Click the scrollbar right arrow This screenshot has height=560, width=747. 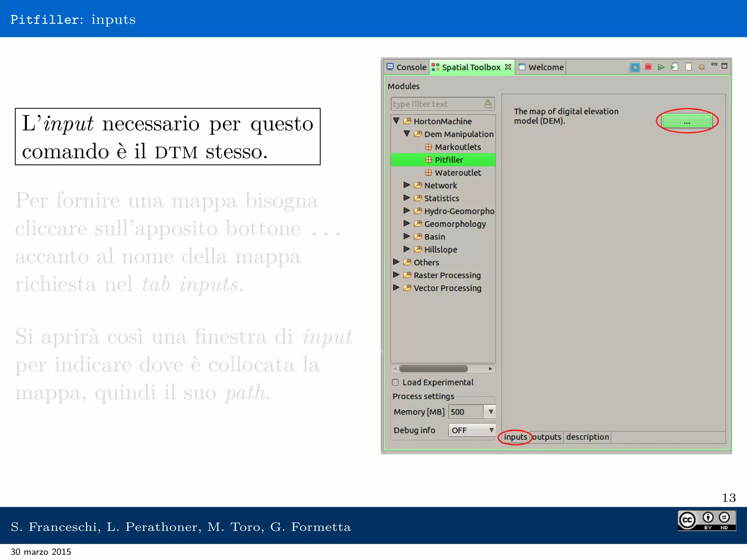tap(491, 369)
